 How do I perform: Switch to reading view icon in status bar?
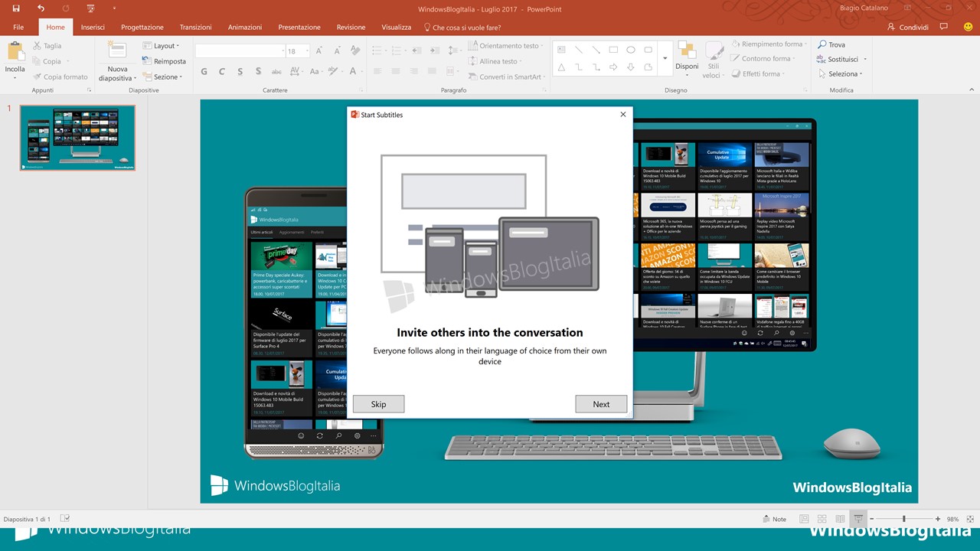click(840, 519)
